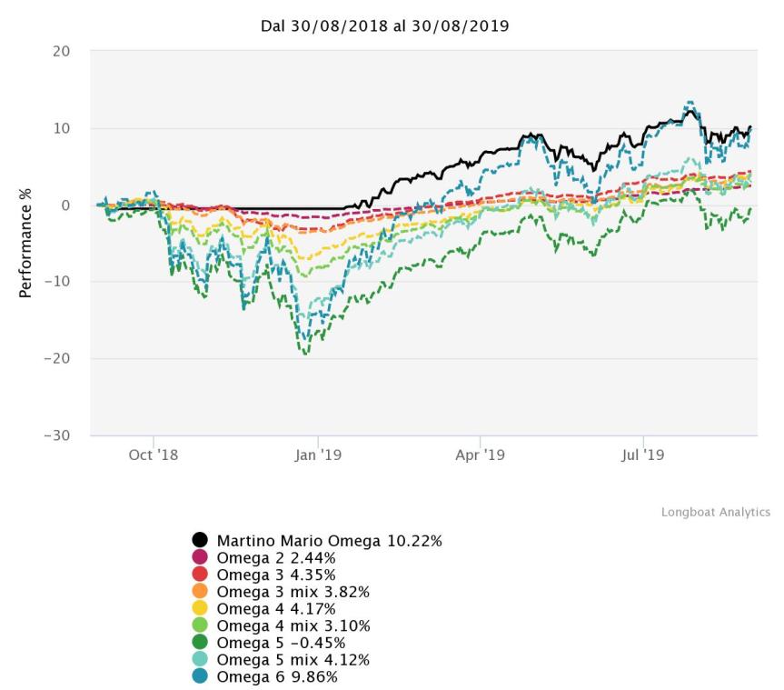Toggle the Omega 4 4.17% series label
The height and width of the screenshot is (690, 784).
pos(276,608)
